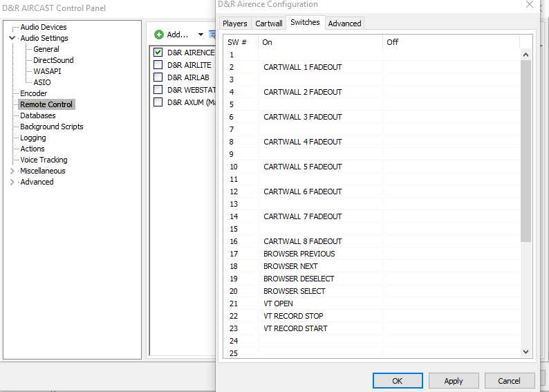The height and width of the screenshot is (392, 549).
Task: Switch to the Players tab
Action: (x=234, y=24)
